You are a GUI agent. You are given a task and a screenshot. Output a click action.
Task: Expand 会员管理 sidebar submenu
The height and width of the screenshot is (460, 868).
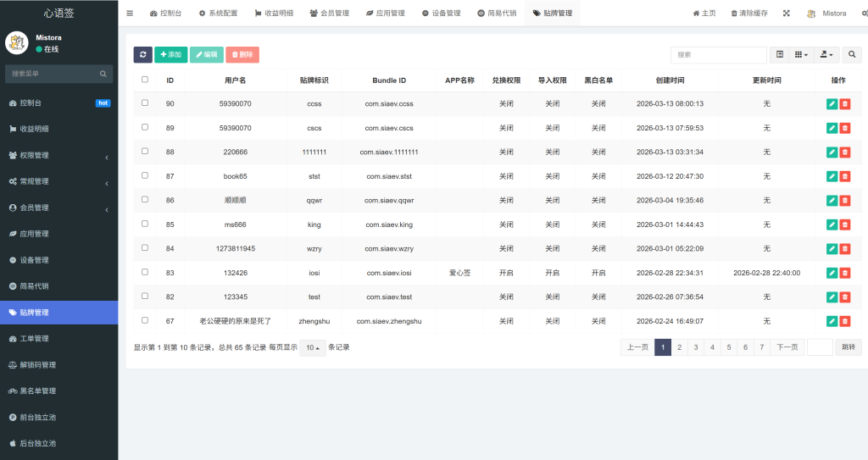tap(58, 208)
